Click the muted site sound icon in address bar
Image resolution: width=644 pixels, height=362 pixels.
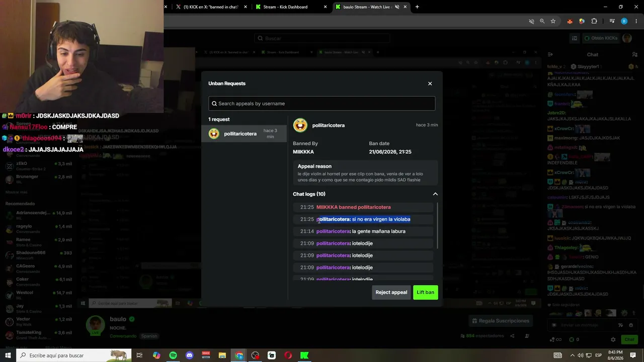coord(531,21)
